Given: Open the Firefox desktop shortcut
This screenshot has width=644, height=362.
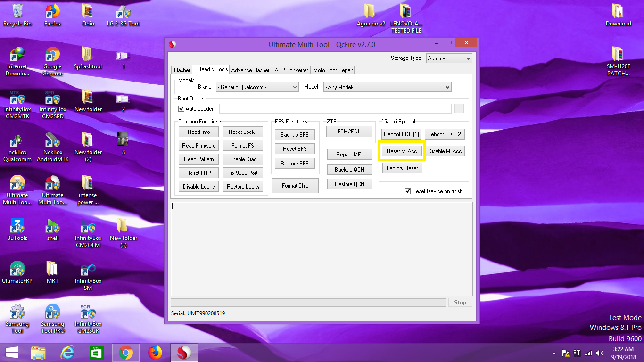Looking at the screenshot, I should click(52, 15).
